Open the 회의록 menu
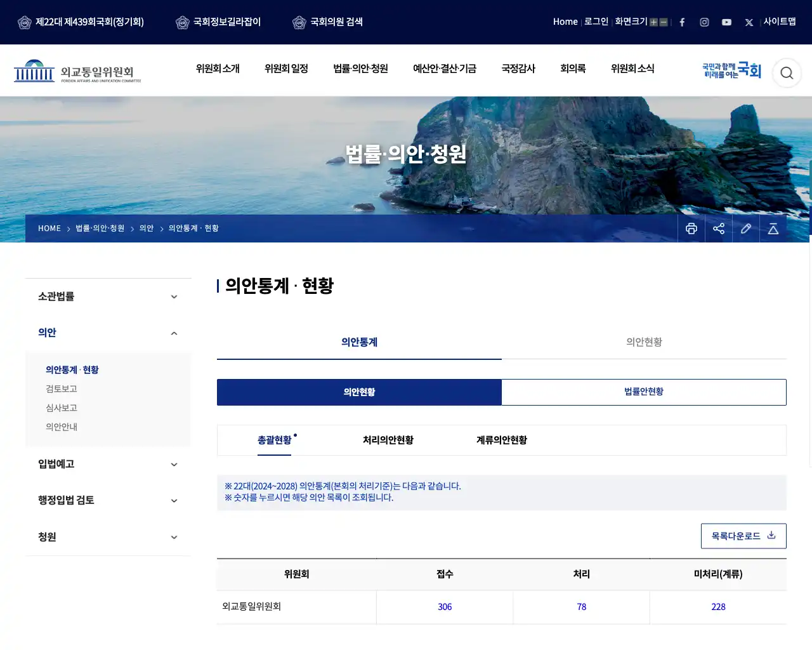This screenshot has height=650, width=812. pos(573,69)
